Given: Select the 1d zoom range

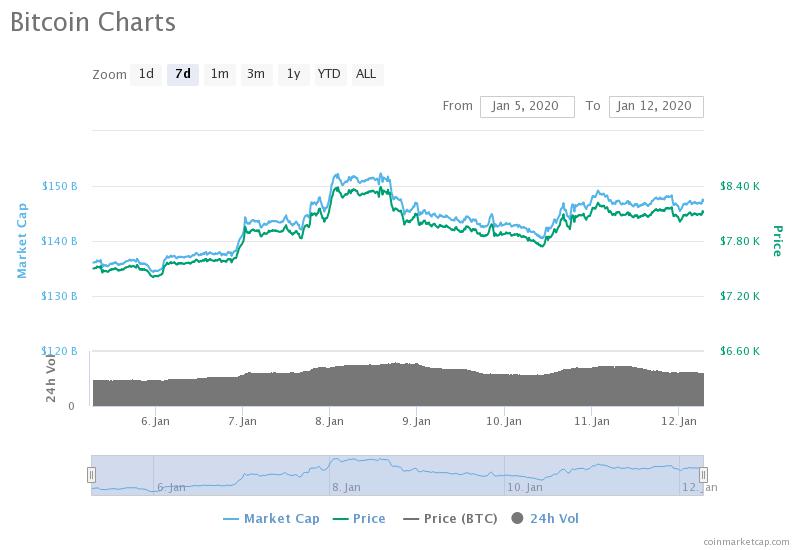Looking at the screenshot, I should tap(146, 74).
